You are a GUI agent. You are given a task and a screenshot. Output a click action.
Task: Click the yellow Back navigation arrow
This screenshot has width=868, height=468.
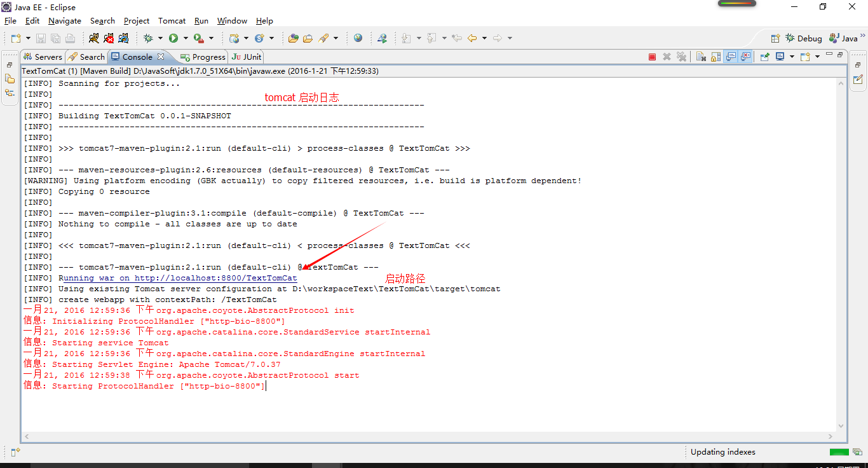pos(471,38)
